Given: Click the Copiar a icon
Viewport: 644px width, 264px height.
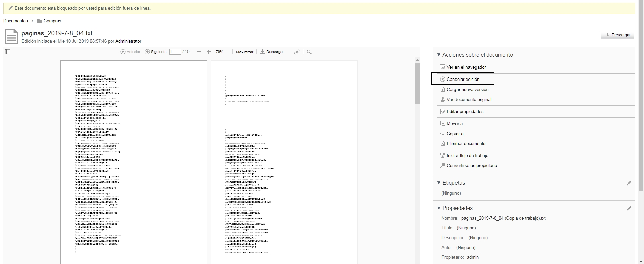Looking at the screenshot, I should [x=442, y=134].
